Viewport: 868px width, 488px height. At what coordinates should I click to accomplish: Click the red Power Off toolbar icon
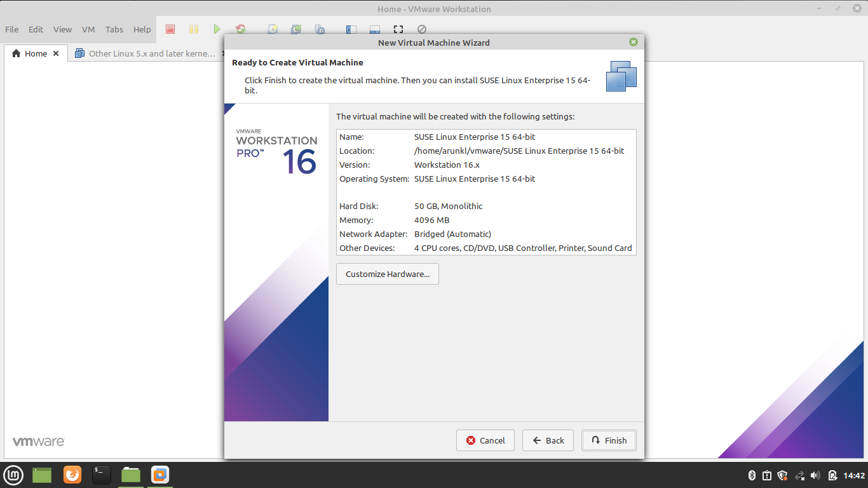coord(170,29)
